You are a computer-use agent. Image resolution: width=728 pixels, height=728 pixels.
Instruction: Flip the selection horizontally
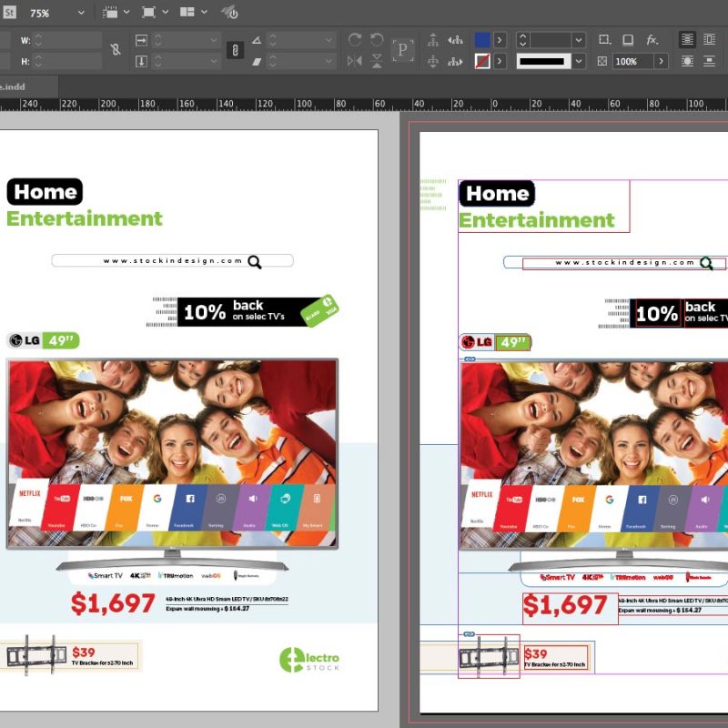[x=355, y=61]
